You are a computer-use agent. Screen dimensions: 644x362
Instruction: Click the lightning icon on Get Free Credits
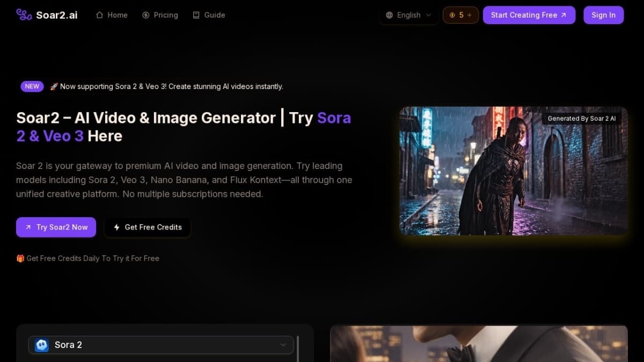tap(116, 227)
